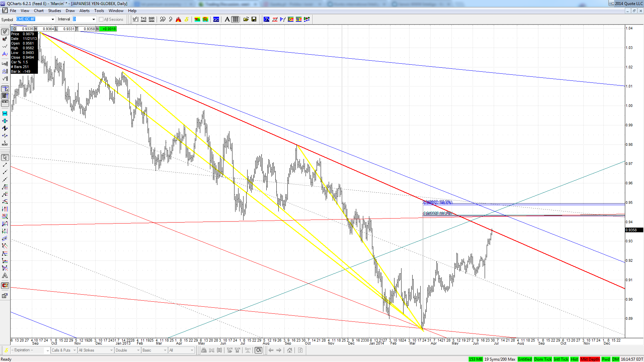This screenshot has height=362, width=644.
Task: Click the QC icon in toolbar
Action: [x=216, y=19]
